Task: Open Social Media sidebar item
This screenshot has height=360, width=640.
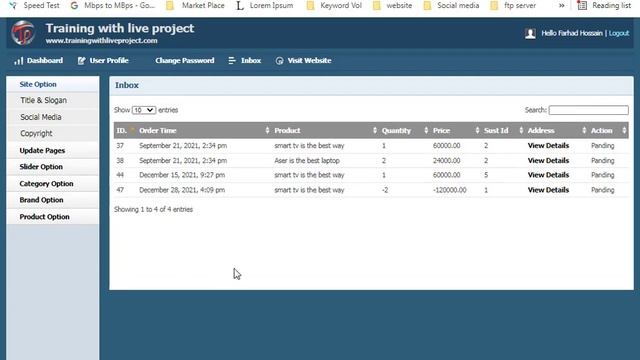Action: pyautogui.click(x=53, y=117)
